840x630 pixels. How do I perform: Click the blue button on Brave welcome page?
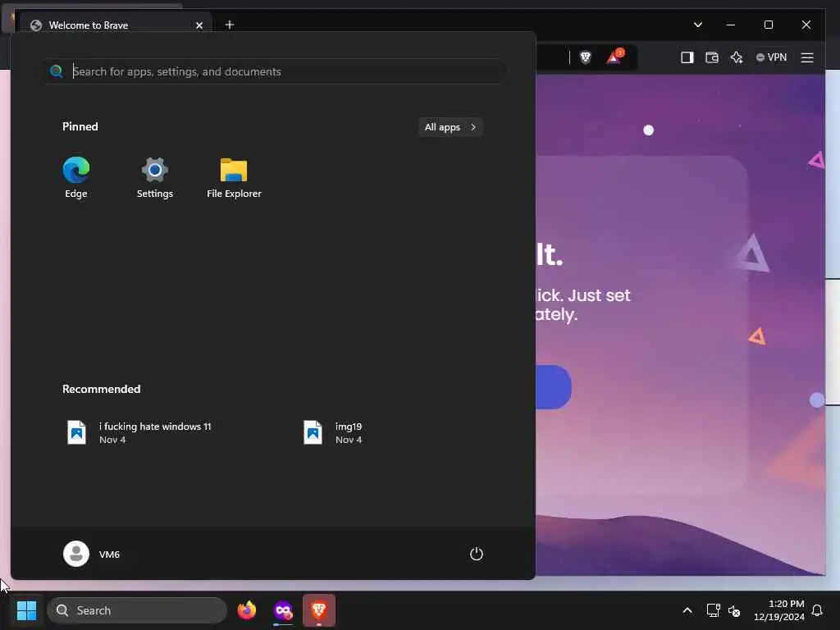pyautogui.click(x=554, y=387)
